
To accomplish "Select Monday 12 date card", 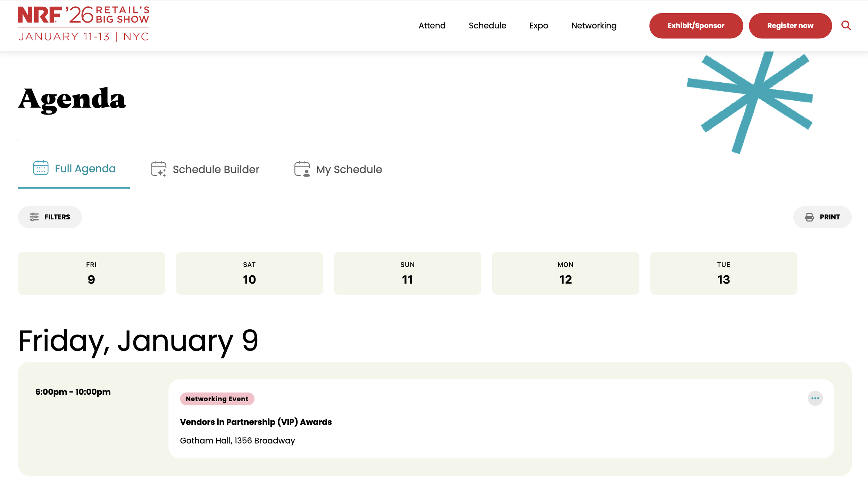I will point(565,273).
